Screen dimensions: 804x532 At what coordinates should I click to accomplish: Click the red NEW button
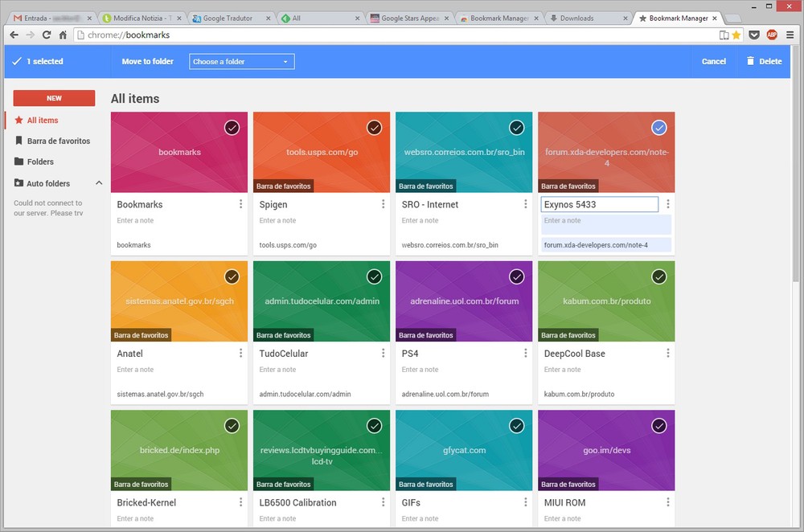pos(54,98)
